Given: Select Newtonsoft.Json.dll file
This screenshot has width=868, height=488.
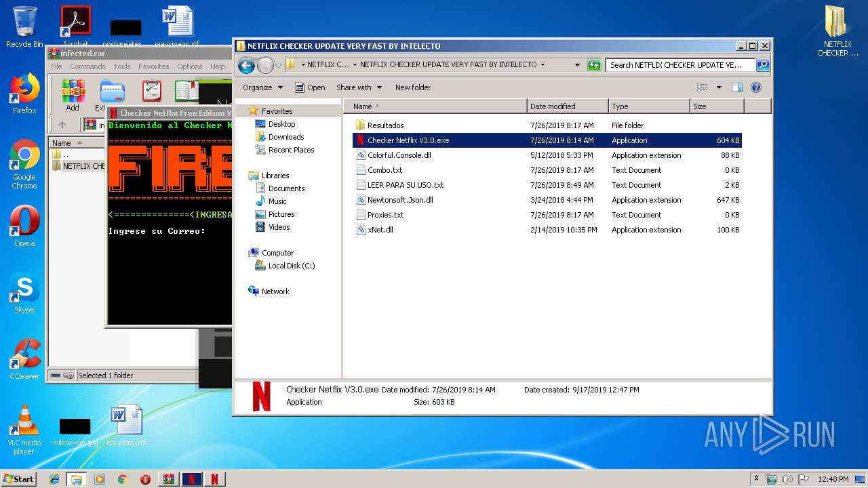Looking at the screenshot, I should [x=548, y=200].
